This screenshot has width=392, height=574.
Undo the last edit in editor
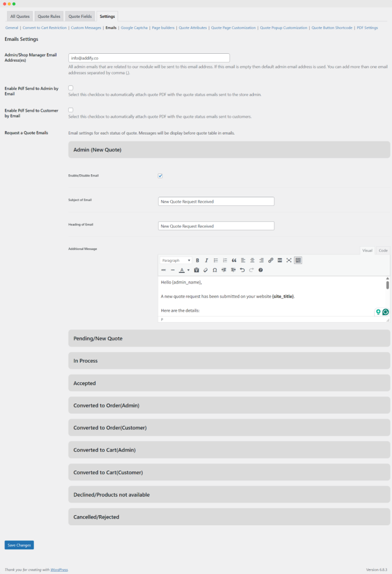242,270
